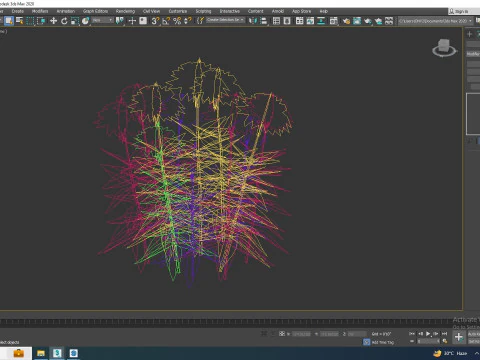
Task: Open the reference coordinate system dropdown
Action: click(x=103, y=21)
